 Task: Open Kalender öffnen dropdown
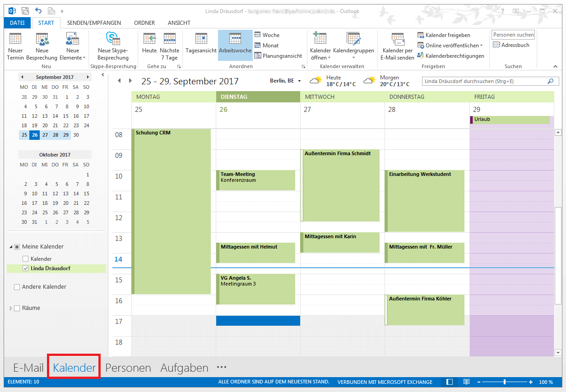point(320,46)
